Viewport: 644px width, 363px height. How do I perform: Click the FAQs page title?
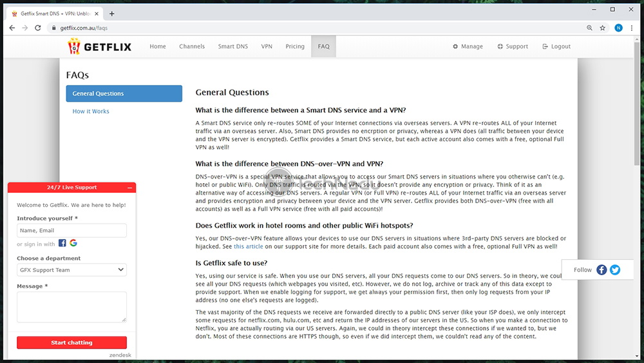pyautogui.click(x=78, y=75)
